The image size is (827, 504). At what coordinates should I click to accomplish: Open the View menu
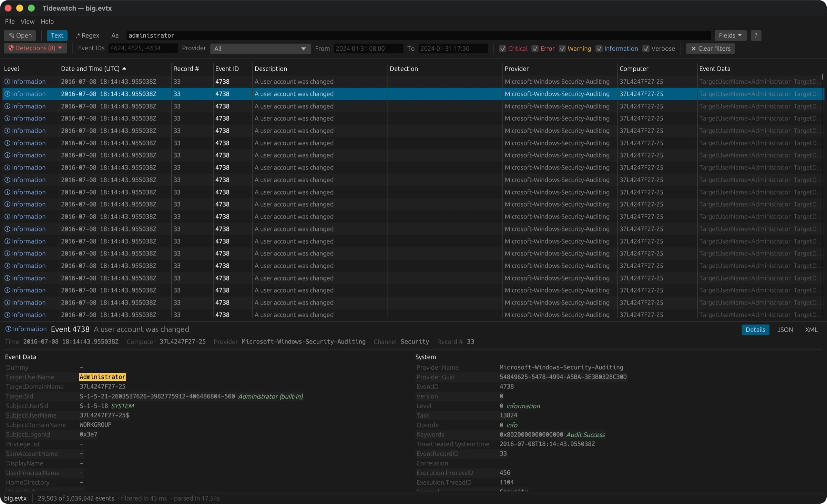[28, 21]
